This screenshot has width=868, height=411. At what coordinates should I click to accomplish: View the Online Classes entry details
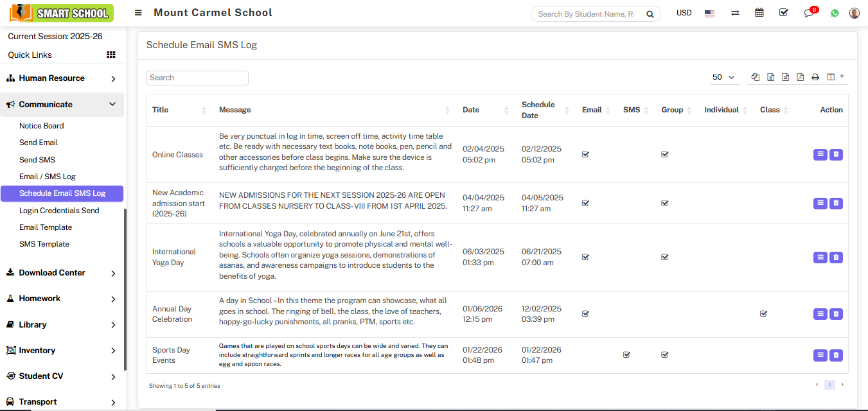[820, 155]
